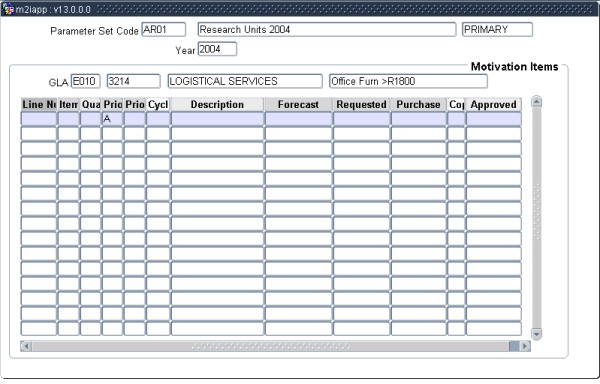The width and height of the screenshot is (600, 384).
Task: Click the horizontal scrollbar track
Action: [270, 346]
